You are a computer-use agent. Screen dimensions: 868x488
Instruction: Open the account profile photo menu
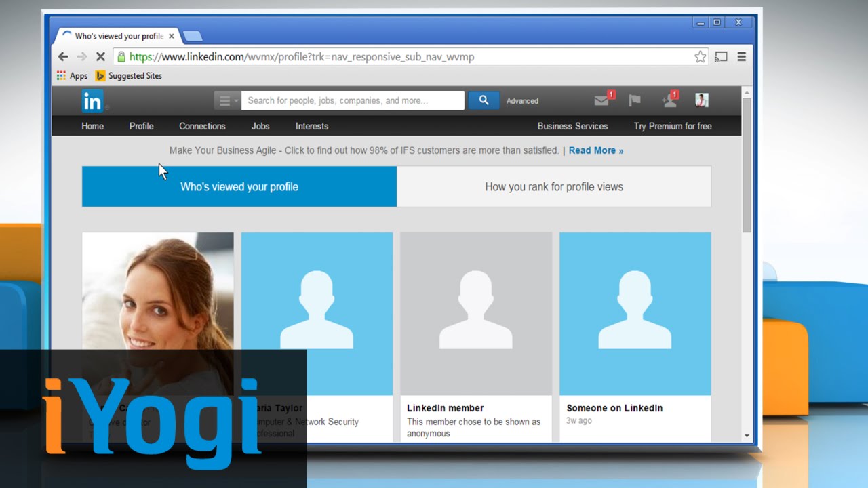pyautogui.click(x=702, y=100)
